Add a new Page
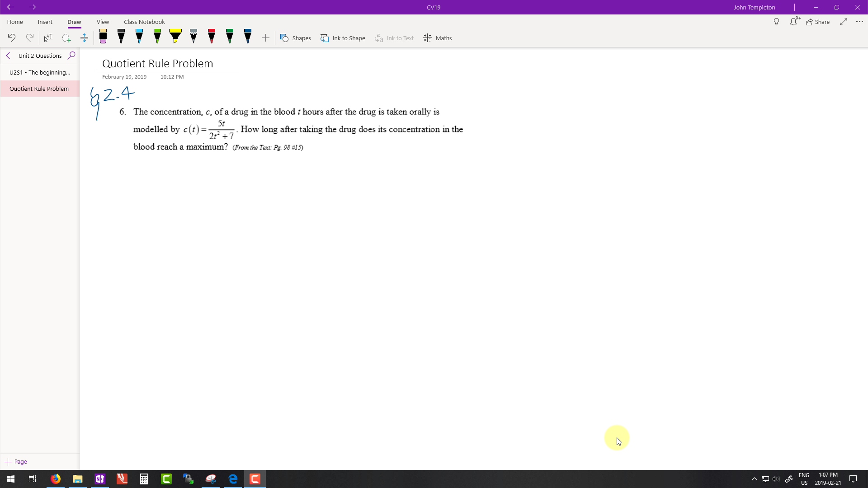 coord(16,461)
